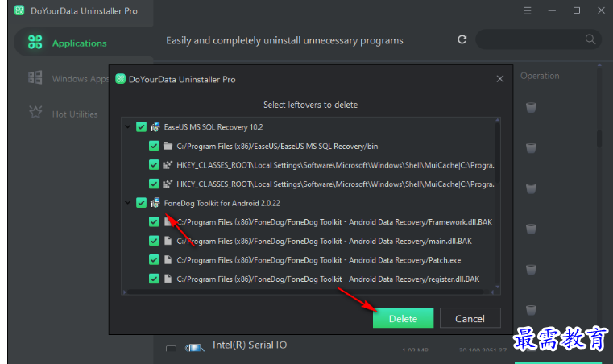Screen dimensions: 613x364
Task: Click the FoneDog installer program icon
Action: click(155, 203)
